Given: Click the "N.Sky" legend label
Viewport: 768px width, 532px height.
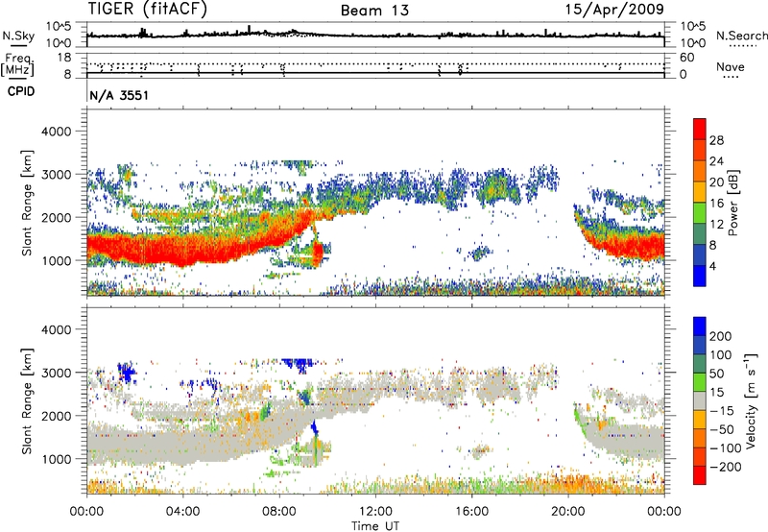Looking at the screenshot, I should pos(18,36).
